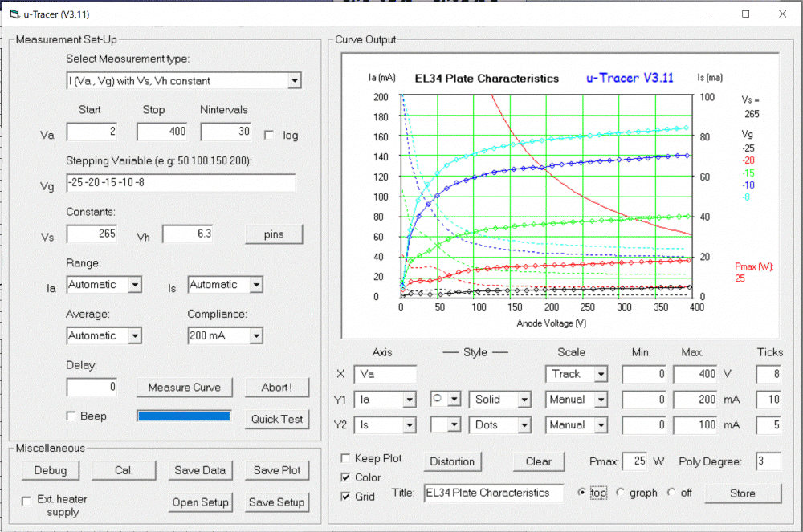Enable the Keep Plot checkbox
Viewport: 803px width, 532px height.
tap(346, 458)
